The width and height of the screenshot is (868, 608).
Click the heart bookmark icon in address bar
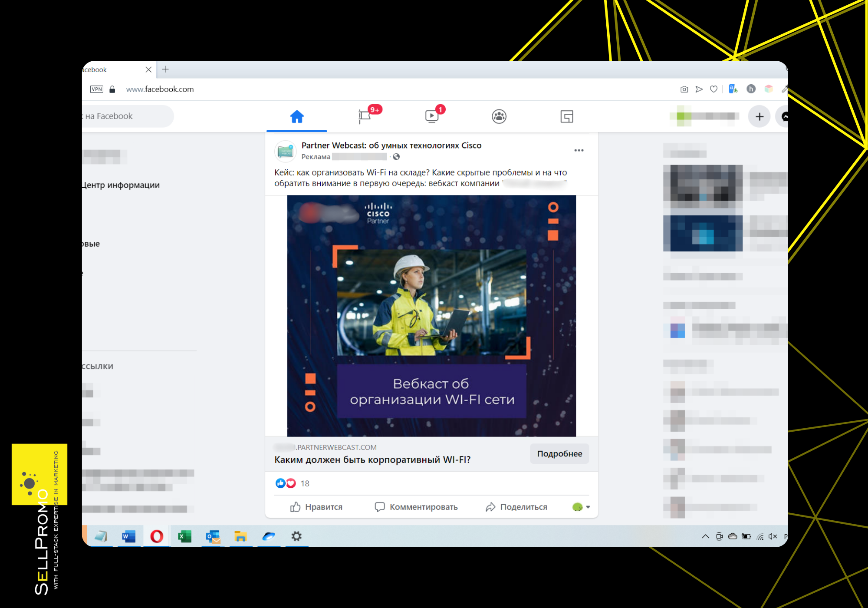713,89
